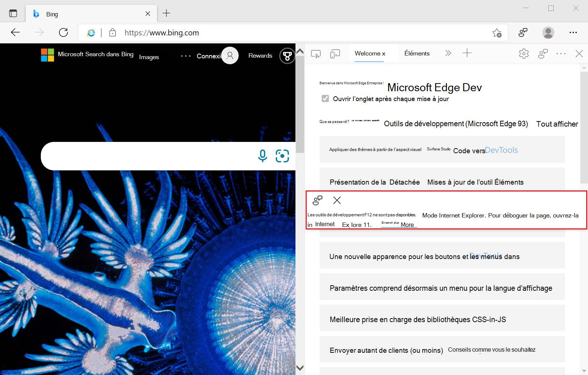Open 'Meilleure prise en charge CSS-in-JS' card
Viewport: 588px width, 375px height.
442,318
